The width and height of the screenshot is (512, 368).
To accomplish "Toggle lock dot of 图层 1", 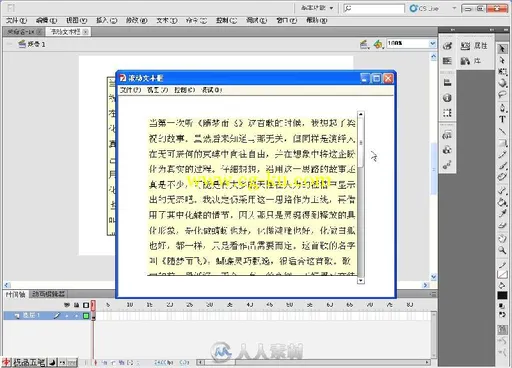I will [76, 315].
